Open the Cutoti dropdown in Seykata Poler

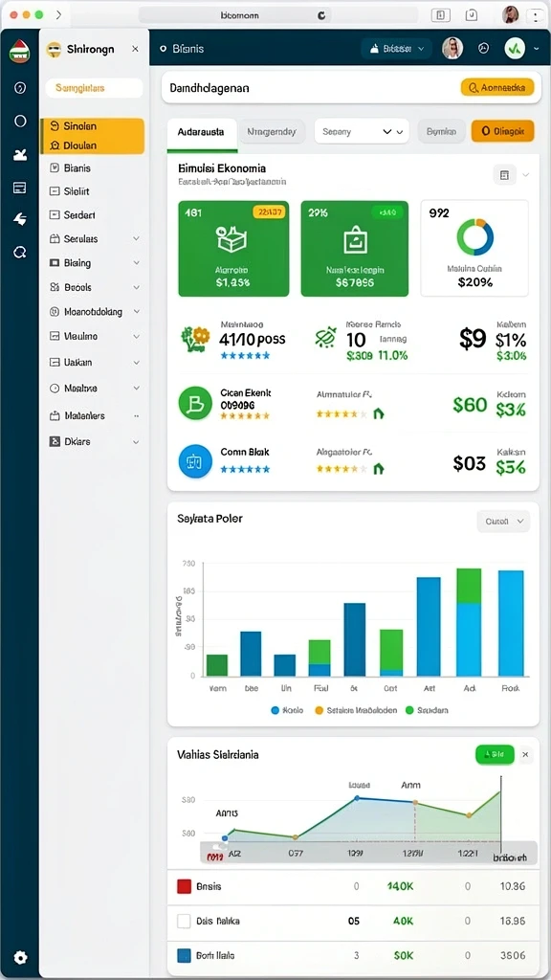pos(503,522)
